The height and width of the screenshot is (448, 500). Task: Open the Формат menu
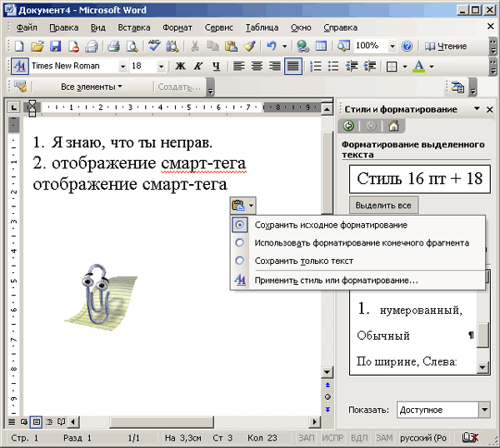coord(177,27)
